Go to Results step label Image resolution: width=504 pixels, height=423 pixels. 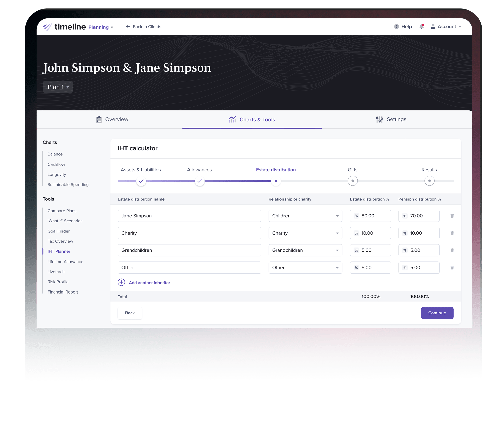[x=429, y=170]
